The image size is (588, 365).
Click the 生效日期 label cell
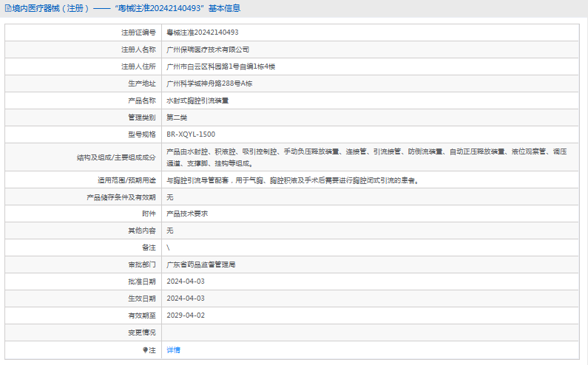click(x=84, y=299)
